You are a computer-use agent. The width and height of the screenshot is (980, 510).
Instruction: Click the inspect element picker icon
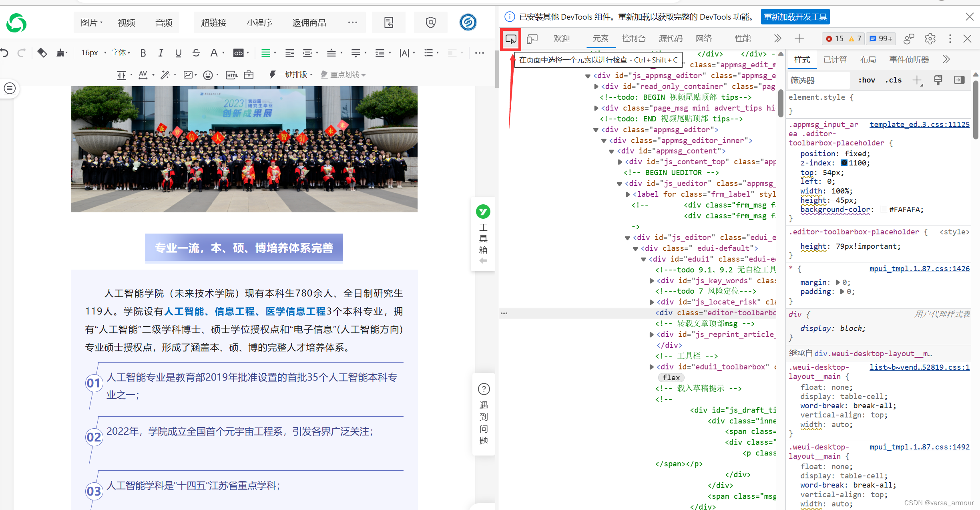[x=511, y=39]
